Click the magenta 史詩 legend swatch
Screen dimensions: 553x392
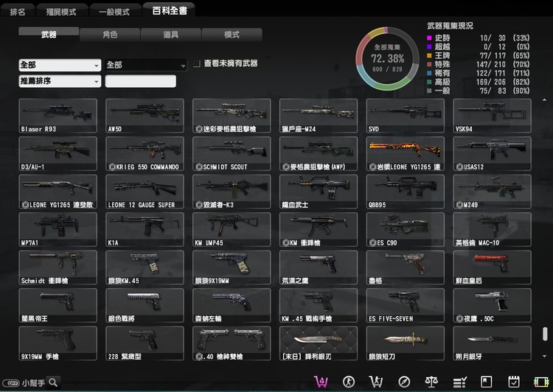[429, 38]
